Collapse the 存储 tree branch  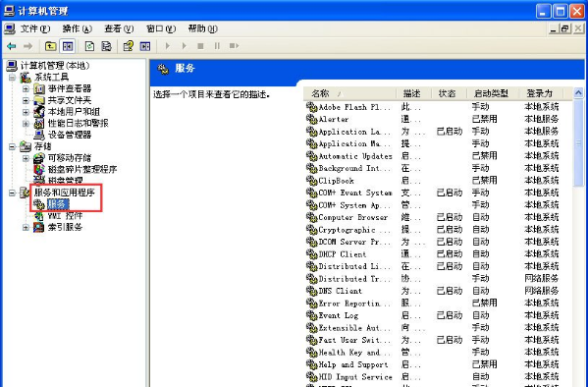[x=12, y=146]
